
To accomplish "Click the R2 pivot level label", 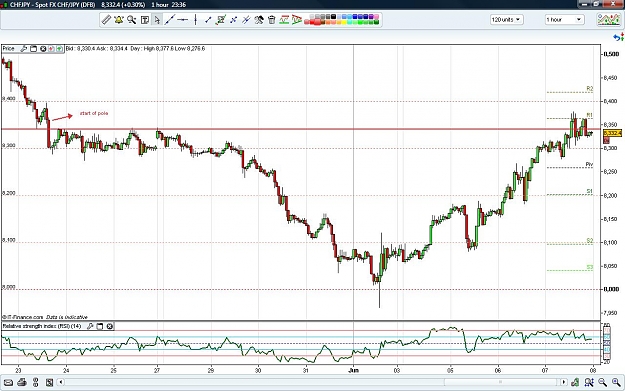I will click(590, 88).
